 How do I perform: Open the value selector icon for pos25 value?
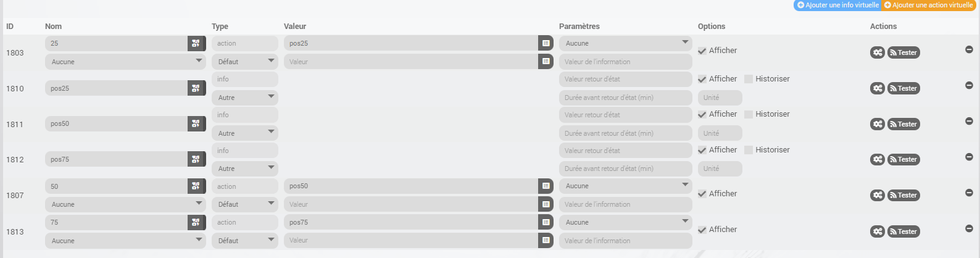point(546,43)
